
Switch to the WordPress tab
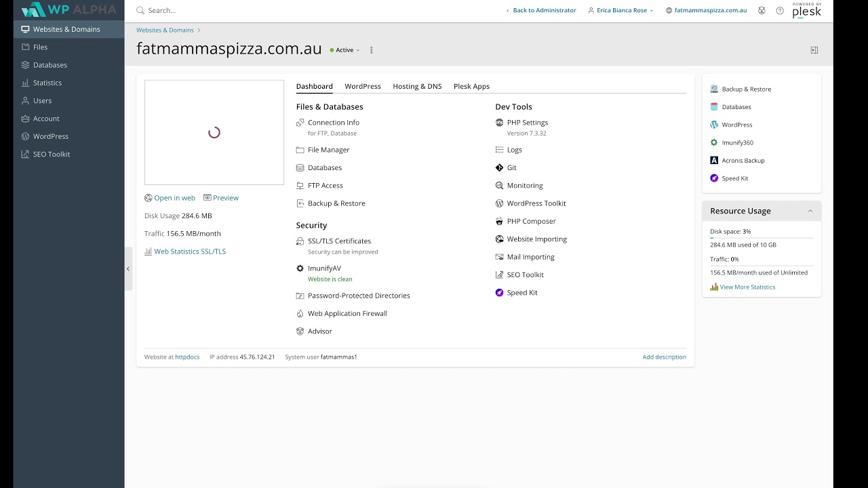coord(363,87)
